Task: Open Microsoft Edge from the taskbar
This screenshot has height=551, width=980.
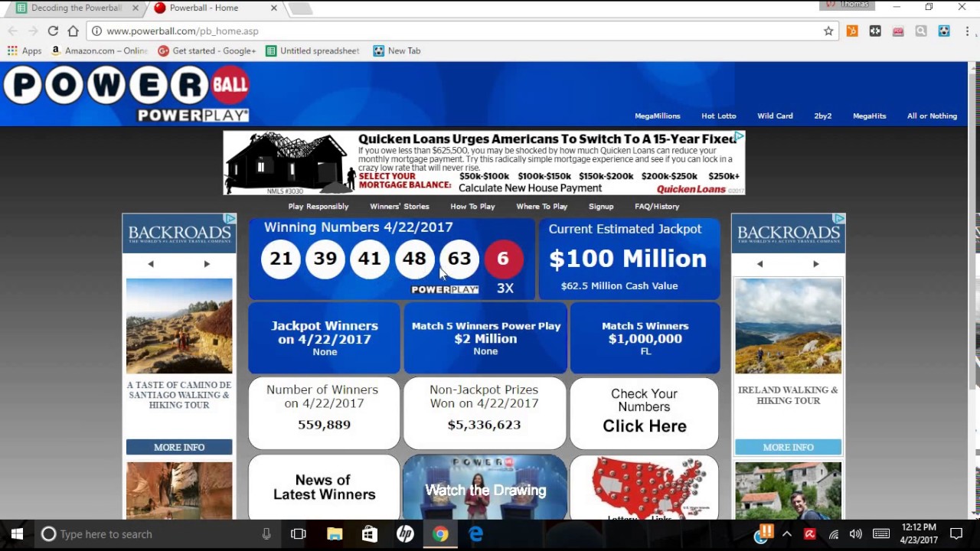Action: pyautogui.click(x=476, y=534)
